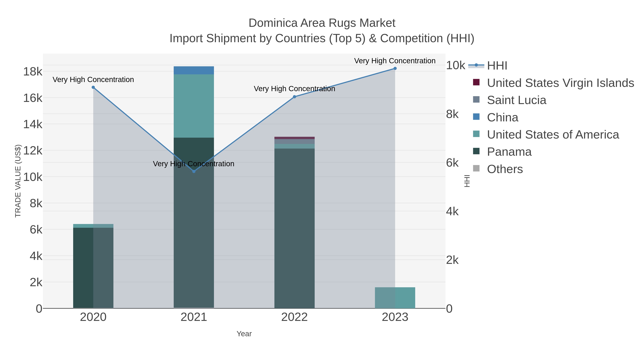Image resolution: width=644 pixels, height=362 pixels.
Task: Click Very High Concentration label at 2022
Action: point(294,89)
